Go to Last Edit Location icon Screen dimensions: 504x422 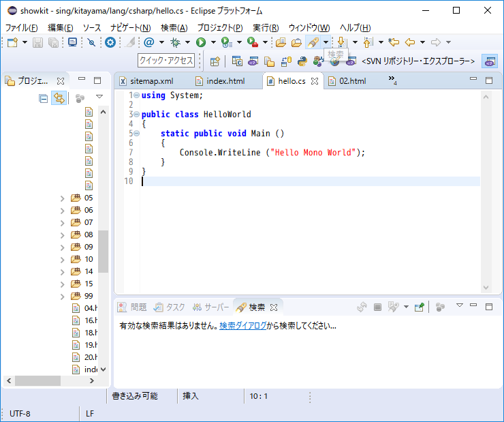point(394,42)
